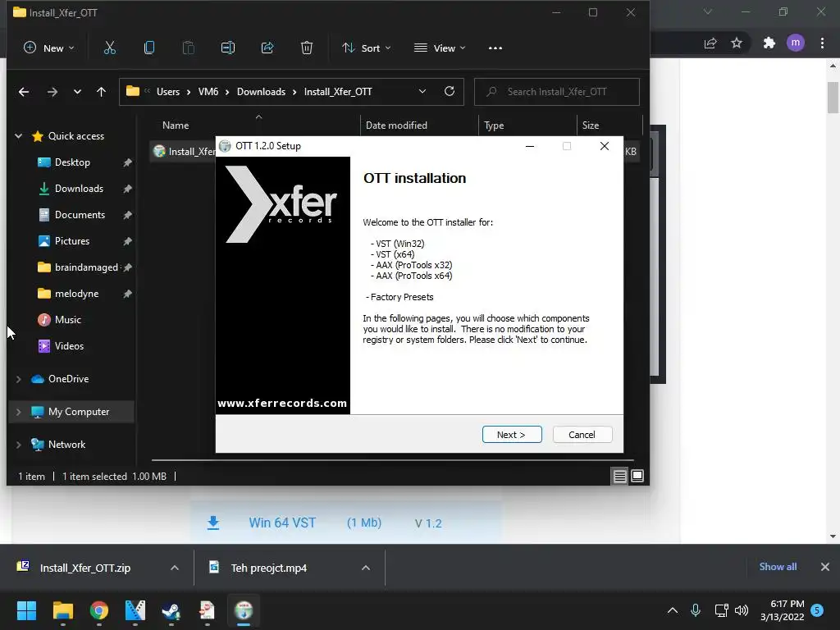Screen dimensions: 840x630
Task: Close the Chrome downloads bar
Action: (x=825, y=567)
